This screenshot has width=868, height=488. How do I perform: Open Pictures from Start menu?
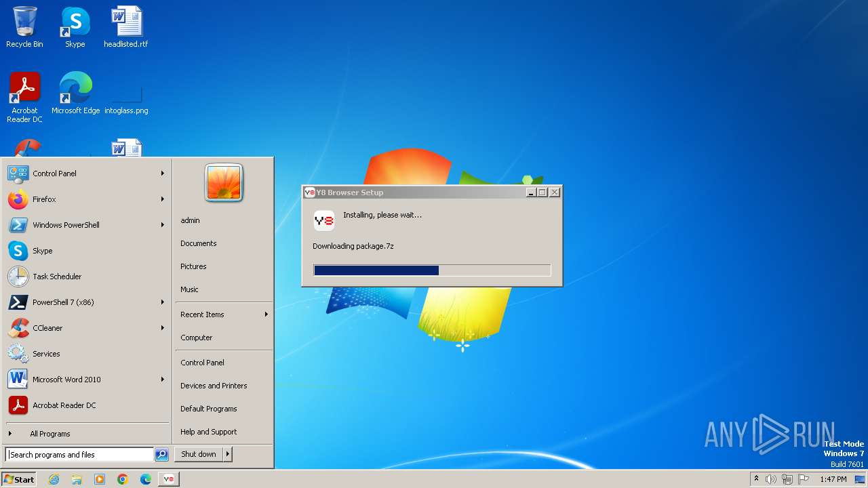pos(193,266)
